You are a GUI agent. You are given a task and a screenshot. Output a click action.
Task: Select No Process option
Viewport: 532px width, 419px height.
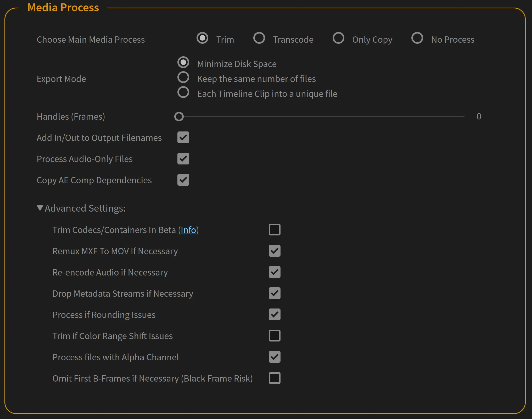click(x=417, y=38)
